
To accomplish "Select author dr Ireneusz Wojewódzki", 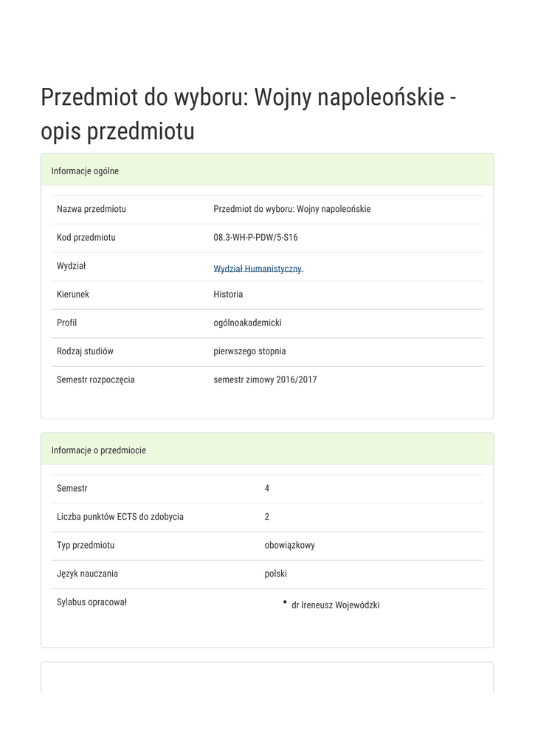I will click(x=336, y=605).
